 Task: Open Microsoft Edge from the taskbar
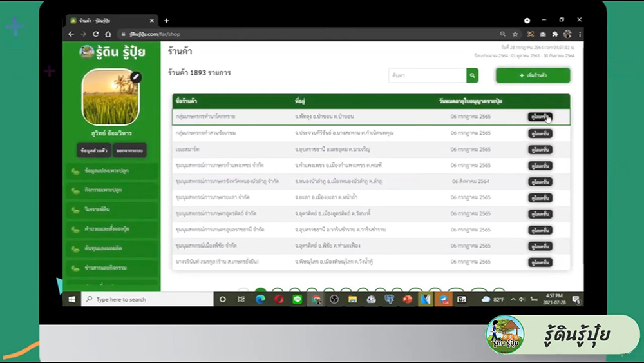[260, 299]
